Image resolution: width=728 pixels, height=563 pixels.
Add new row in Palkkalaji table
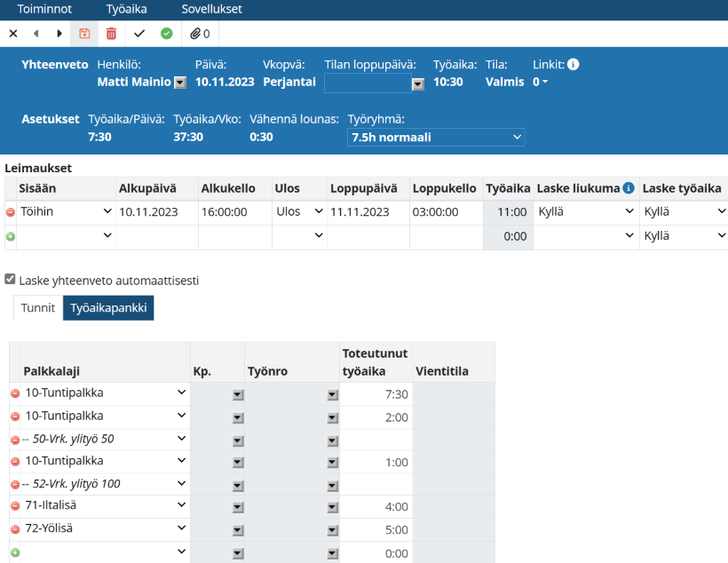[x=14, y=552]
